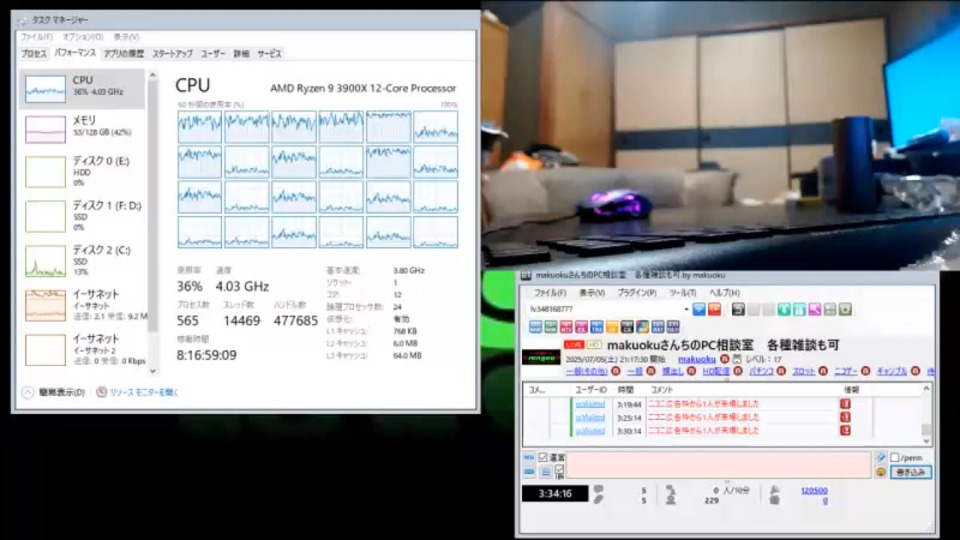960x540 pixels.
Task: Collapse Task Manager with 簡易表示 chevron
Action: [x=28, y=392]
